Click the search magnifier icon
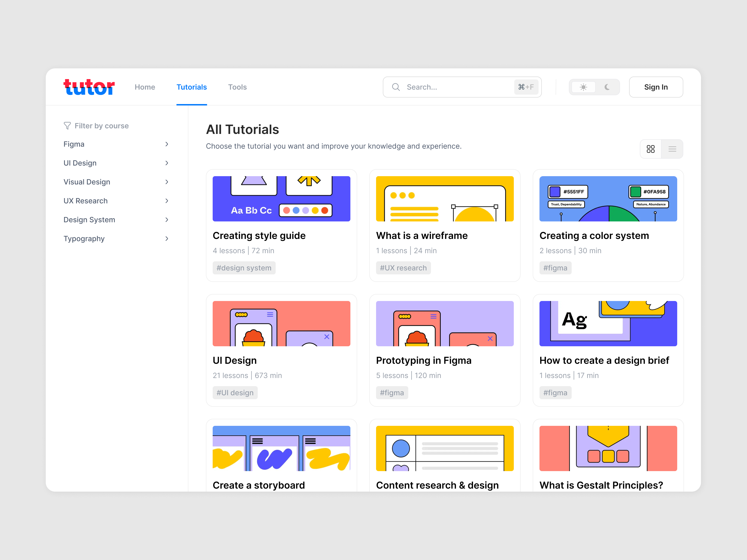The image size is (747, 560). (x=396, y=87)
